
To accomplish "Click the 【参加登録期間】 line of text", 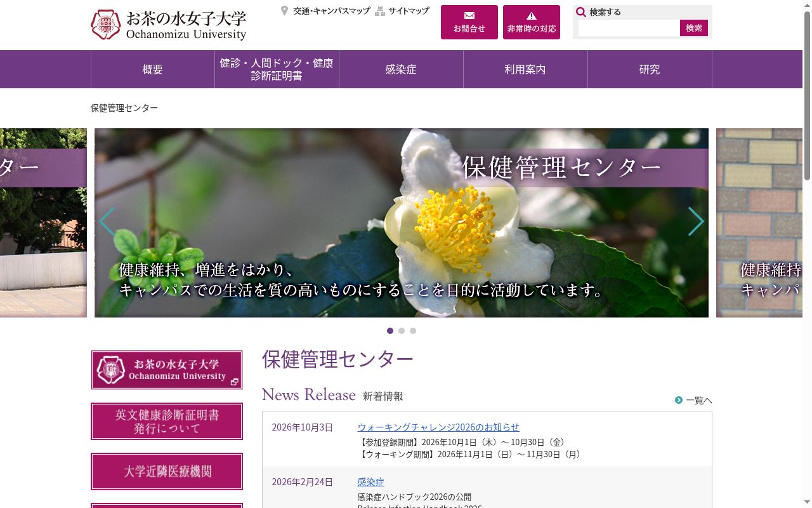I will tap(463, 442).
